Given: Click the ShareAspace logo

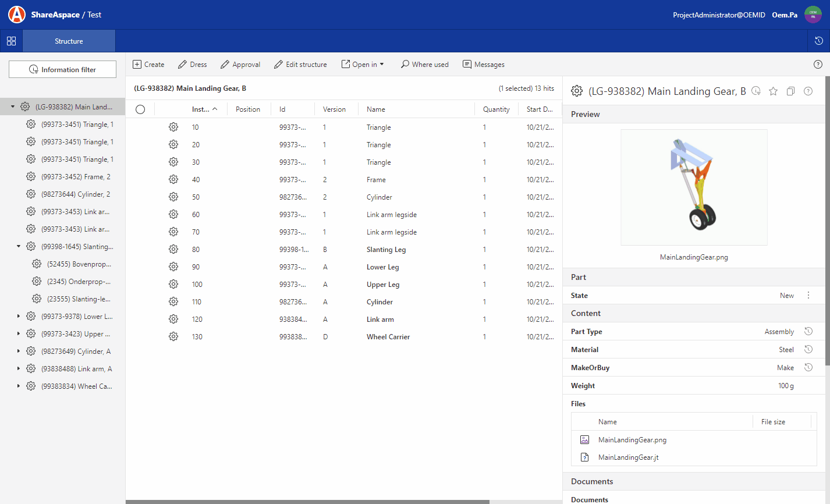Looking at the screenshot, I should coord(17,15).
